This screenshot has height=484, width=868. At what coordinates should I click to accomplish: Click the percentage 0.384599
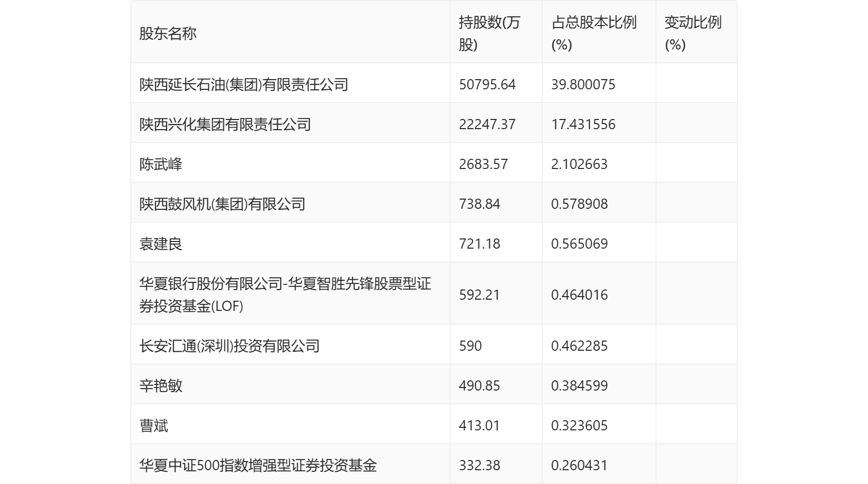tap(580, 385)
